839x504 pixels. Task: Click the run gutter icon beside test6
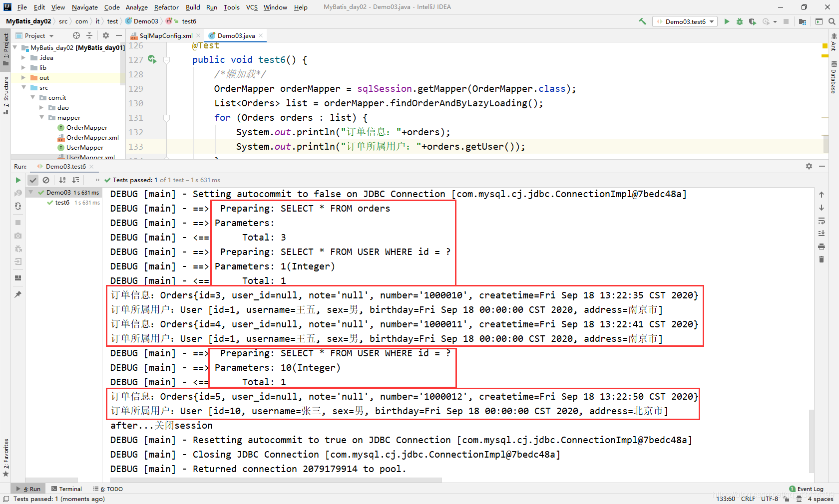(x=152, y=59)
